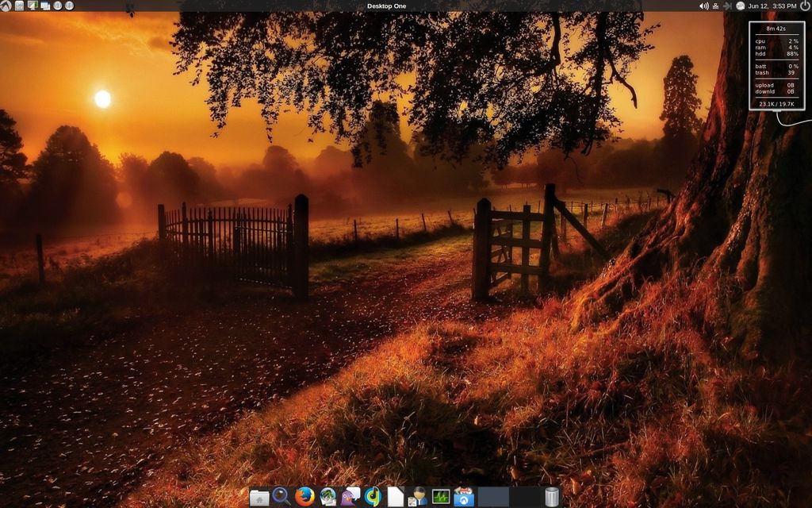
Task: Click the Desktop One panel title
Action: tap(386, 6)
